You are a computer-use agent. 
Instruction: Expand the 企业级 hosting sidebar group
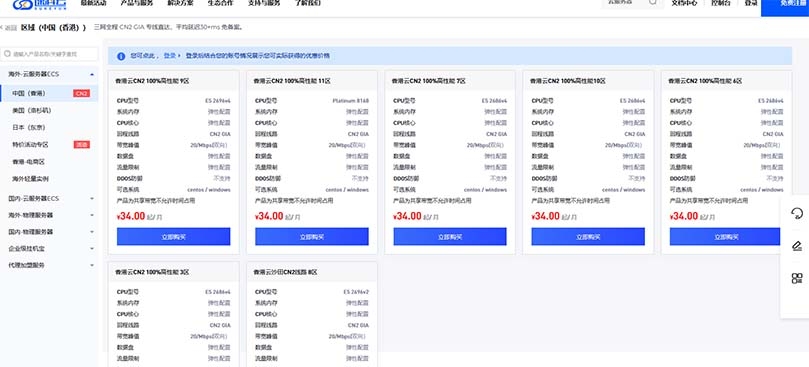click(x=50, y=248)
